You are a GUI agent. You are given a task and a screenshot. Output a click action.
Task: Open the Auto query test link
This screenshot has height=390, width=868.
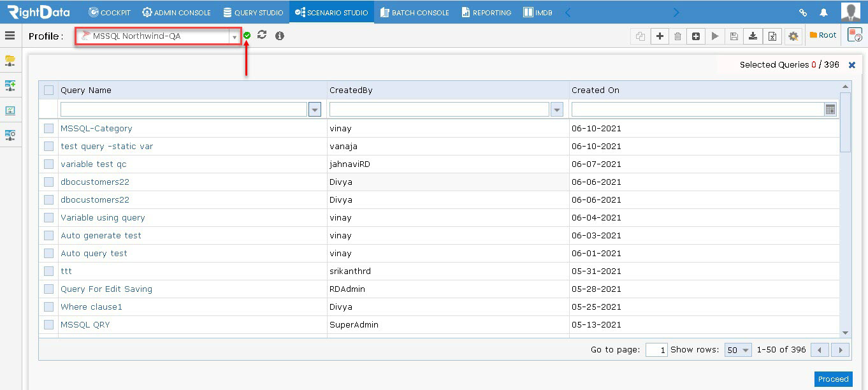(x=94, y=253)
